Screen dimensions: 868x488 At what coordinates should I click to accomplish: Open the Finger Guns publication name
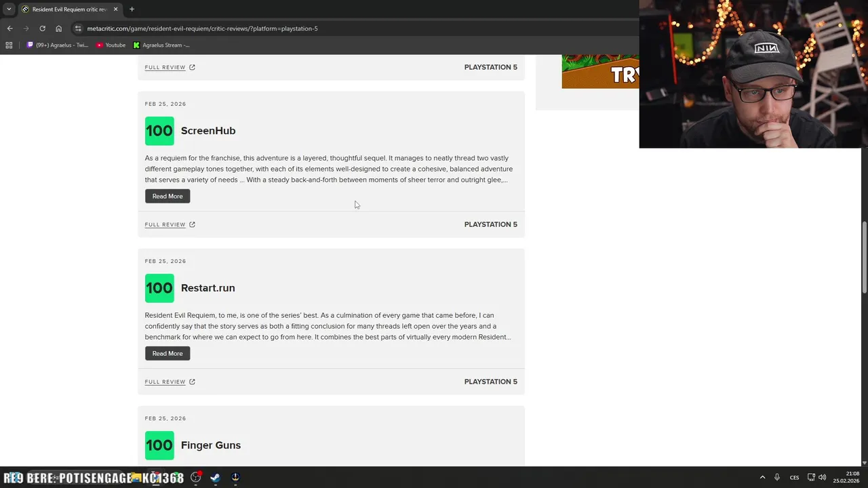point(211,445)
